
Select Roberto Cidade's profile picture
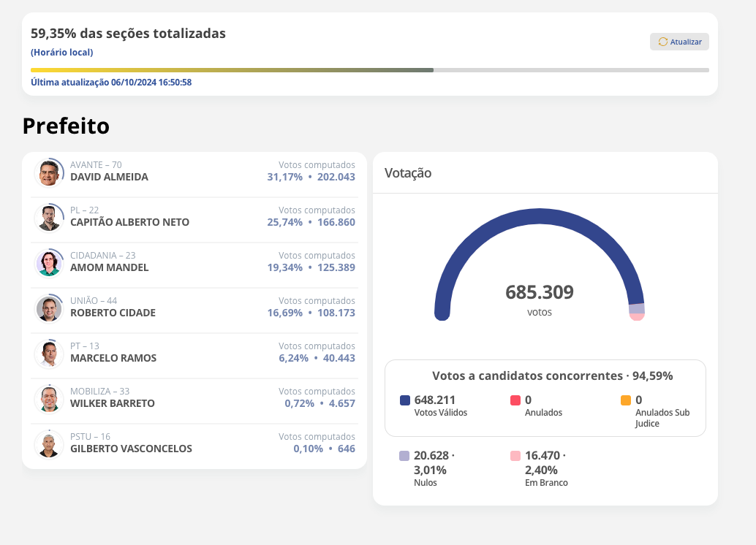tap(49, 308)
